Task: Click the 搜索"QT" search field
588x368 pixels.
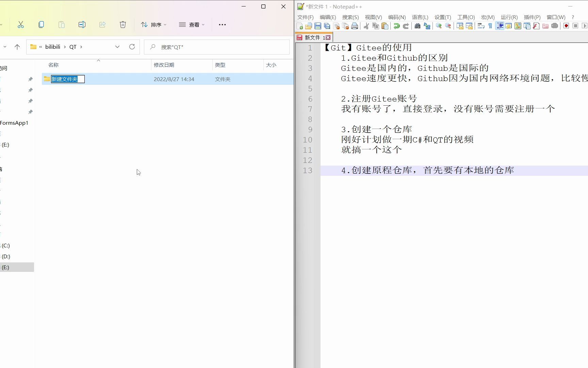Action: tap(217, 47)
